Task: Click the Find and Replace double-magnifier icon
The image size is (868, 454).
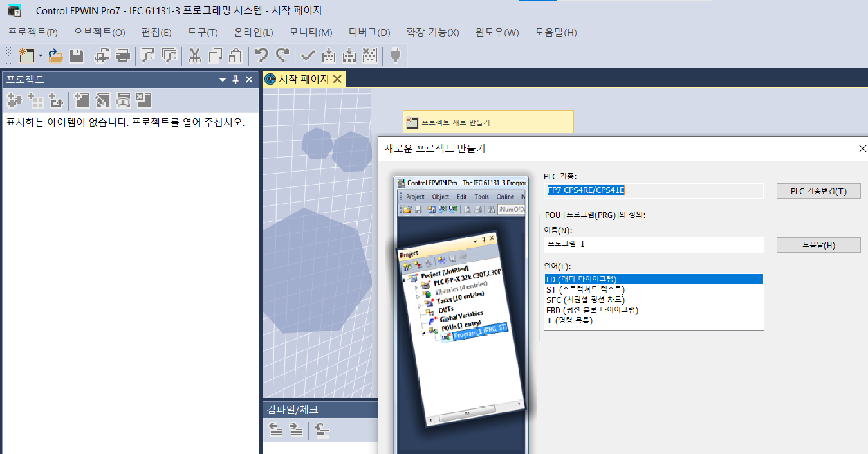Action: (x=169, y=56)
